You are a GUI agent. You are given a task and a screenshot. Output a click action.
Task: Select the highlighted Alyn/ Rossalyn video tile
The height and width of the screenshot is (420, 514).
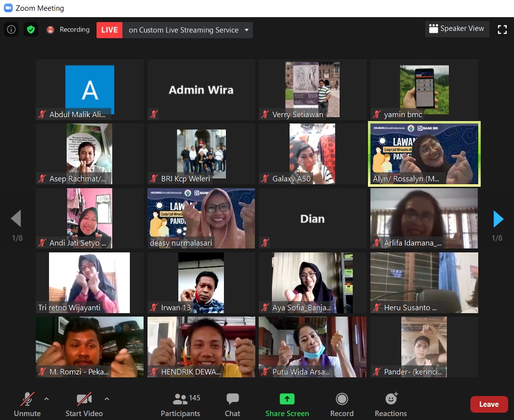[424, 154]
